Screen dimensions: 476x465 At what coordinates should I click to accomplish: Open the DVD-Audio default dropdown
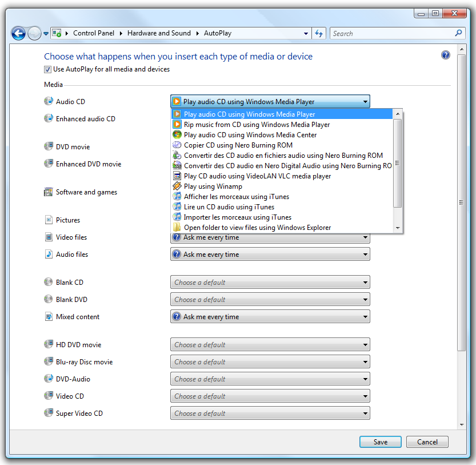pyautogui.click(x=270, y=379)
